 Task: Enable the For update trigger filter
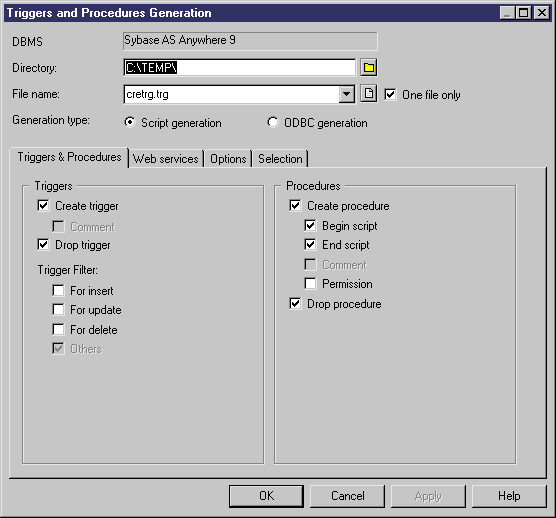58,310
